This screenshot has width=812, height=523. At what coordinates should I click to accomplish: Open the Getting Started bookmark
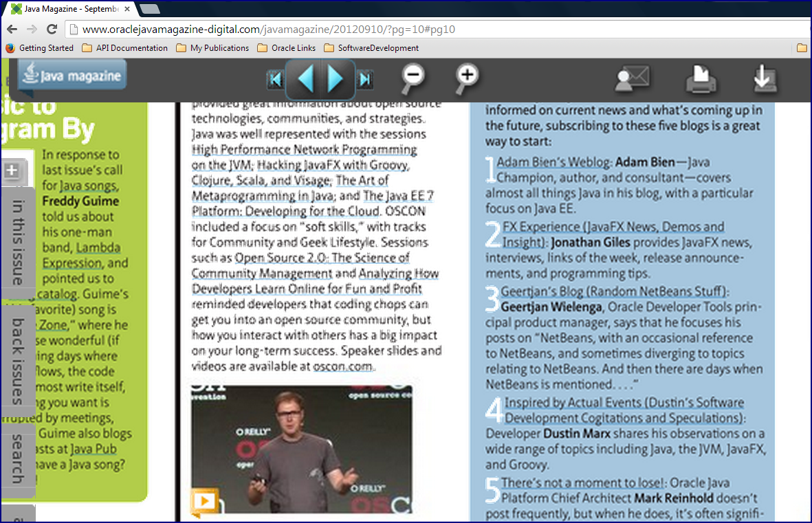point(40,48)
